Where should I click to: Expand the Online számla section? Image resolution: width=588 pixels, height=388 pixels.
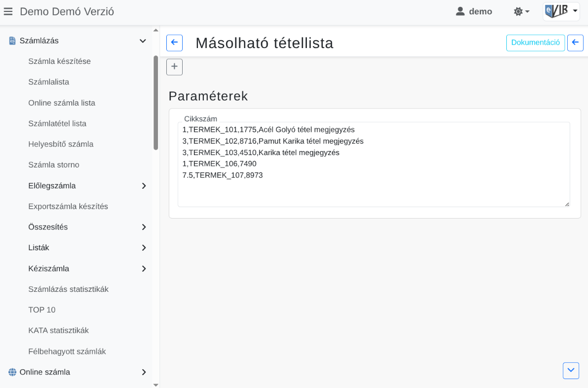144,372
